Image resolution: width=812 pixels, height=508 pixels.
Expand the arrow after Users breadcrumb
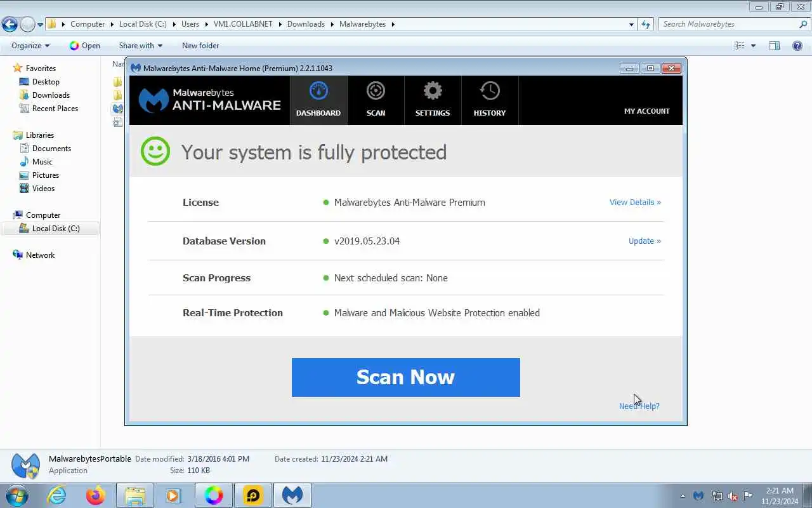[206, 24]
